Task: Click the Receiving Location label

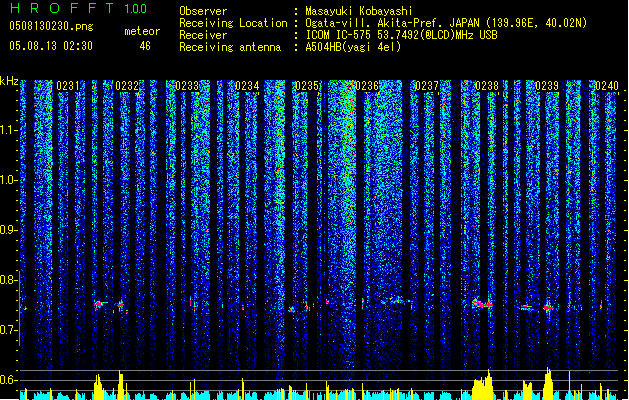Action: 233,23
